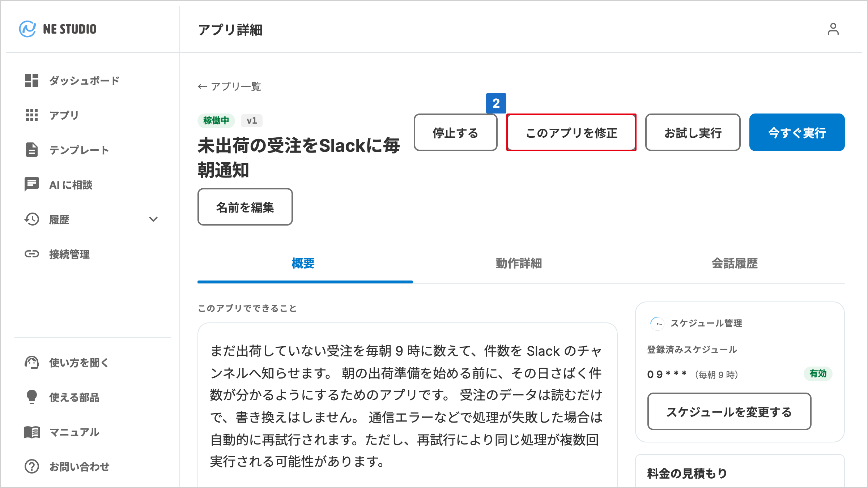868x488 pixels.
Task: Click the app title 未出荷の受注をSlackに毎朝通知
Action: point(299,158)
